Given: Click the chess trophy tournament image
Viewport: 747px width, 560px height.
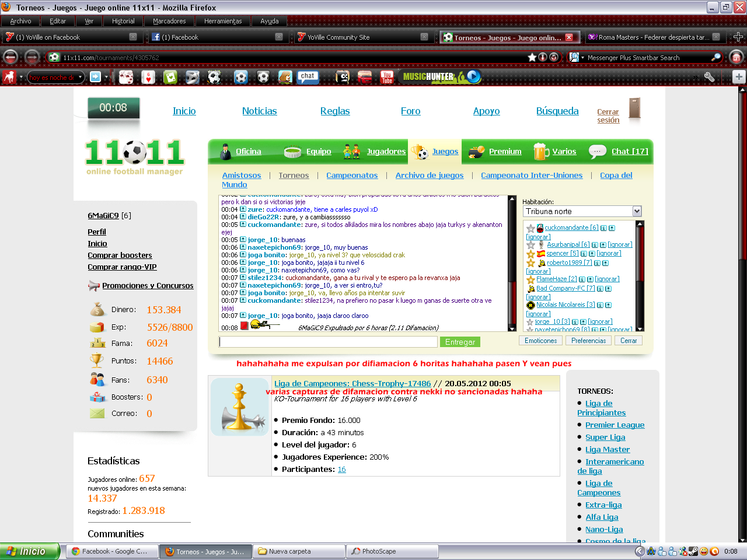Looking at the screenshot, I should click(x=240, y=407).
